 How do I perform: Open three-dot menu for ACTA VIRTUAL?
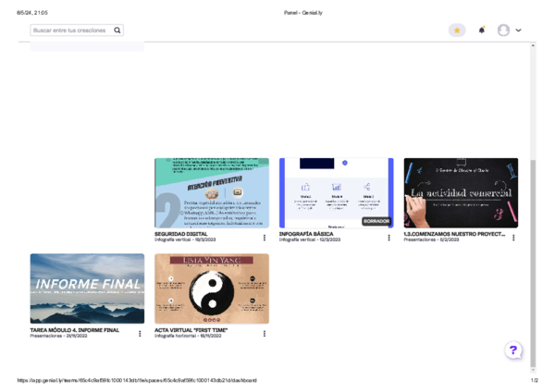(x=265, y=333)
